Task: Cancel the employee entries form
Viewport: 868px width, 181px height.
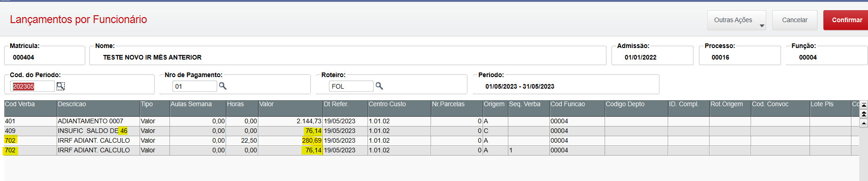Action: [794, 20]
